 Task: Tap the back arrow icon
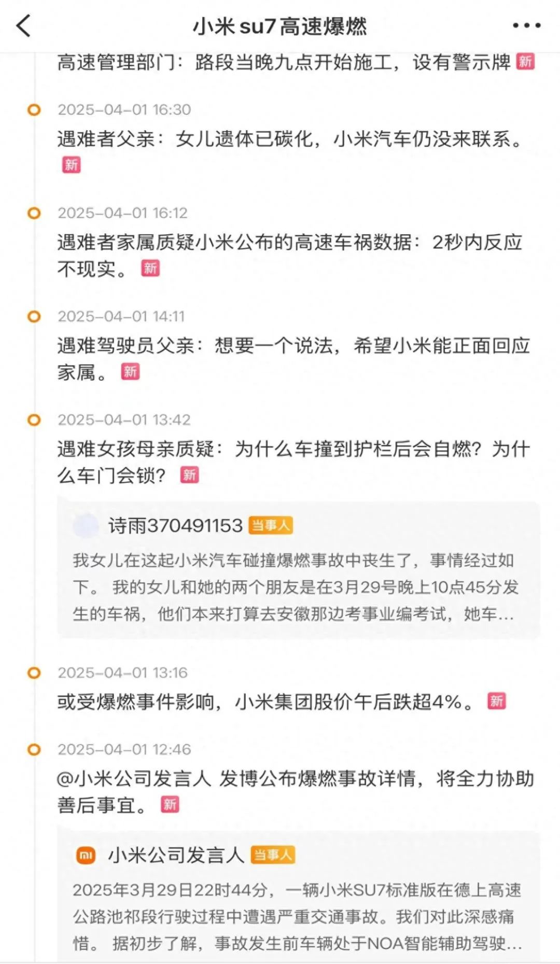click(x=24, y=25)
